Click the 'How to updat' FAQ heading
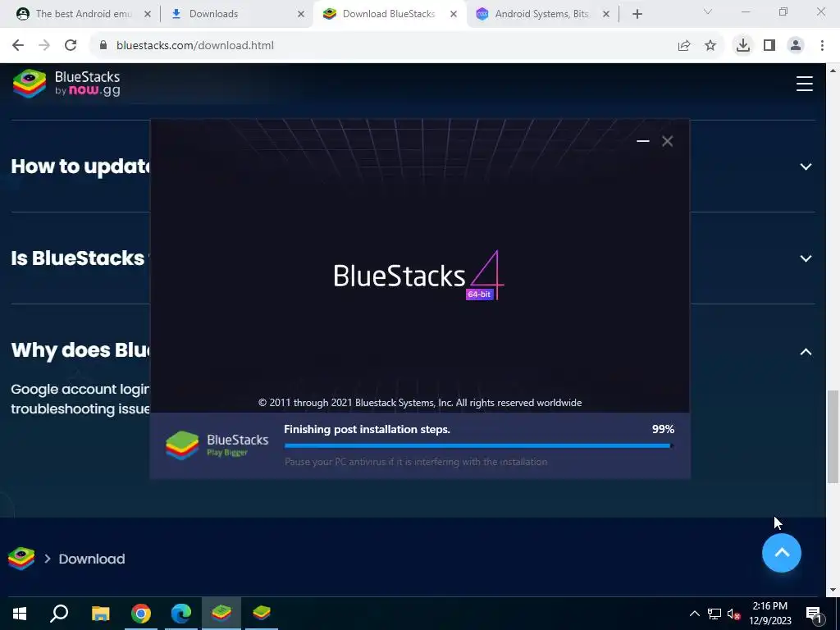Viewport: 840px width, 630px height. (80, 166)
